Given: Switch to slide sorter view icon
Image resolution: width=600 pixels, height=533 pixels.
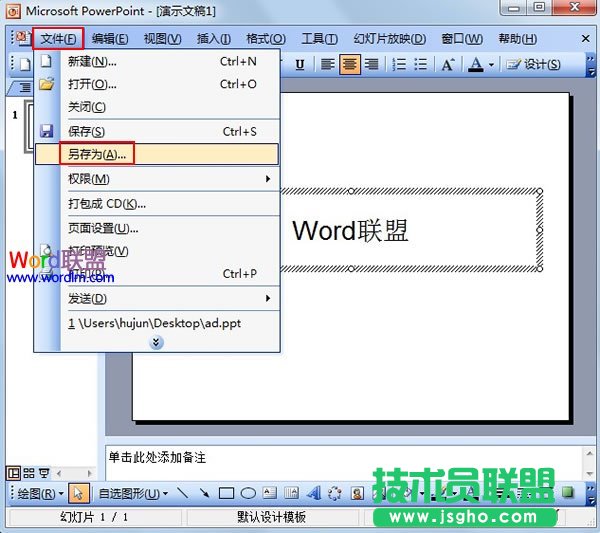Looking at the screenshot, I should coord(29,473).
